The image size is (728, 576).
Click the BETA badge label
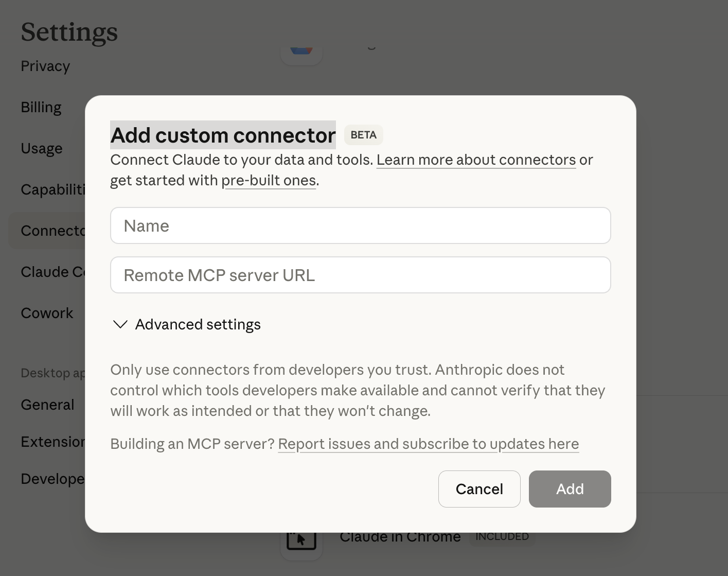click(363, 135)
